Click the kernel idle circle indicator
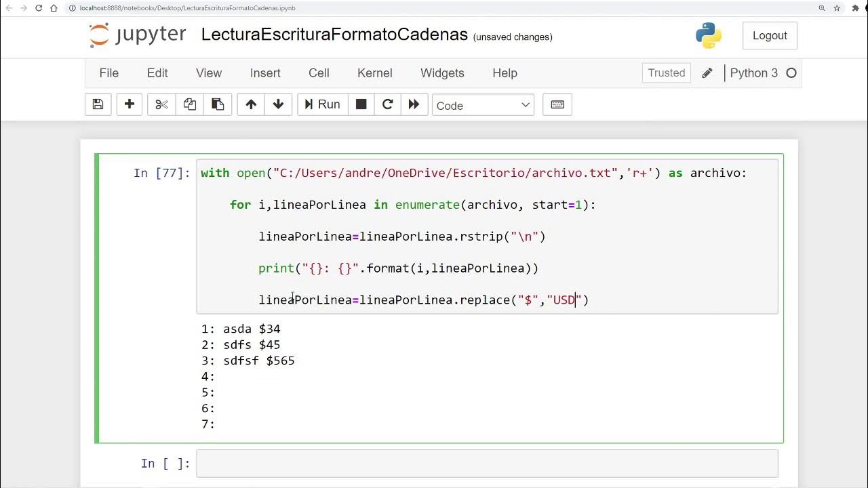This screenshot has height=488, width=868. (x=791, y=73)
